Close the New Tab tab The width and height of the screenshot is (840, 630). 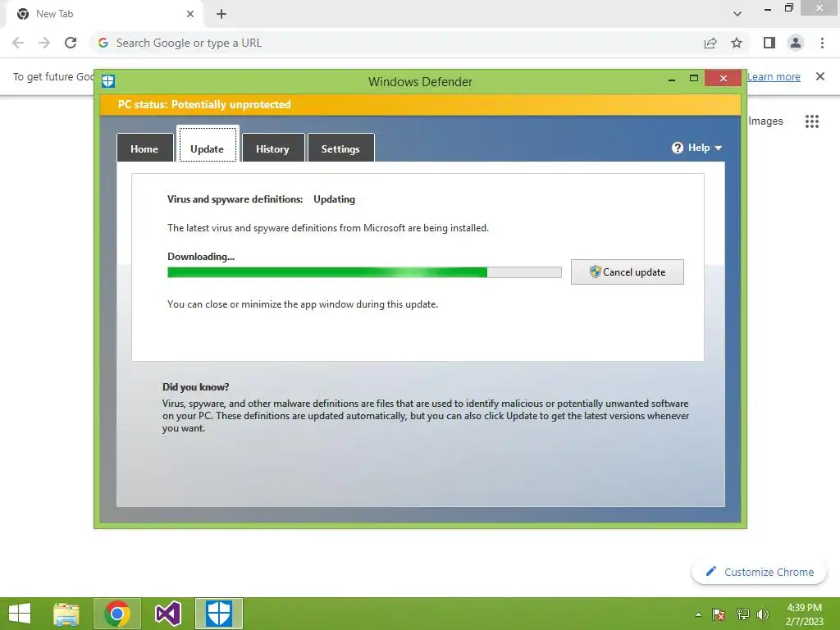click(x=190, y=14)
